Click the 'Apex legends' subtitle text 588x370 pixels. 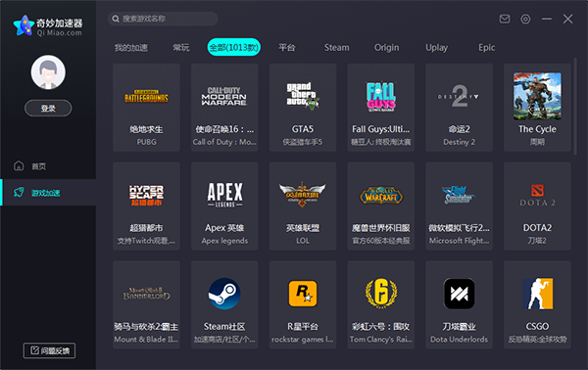click(x=224, y=241)
